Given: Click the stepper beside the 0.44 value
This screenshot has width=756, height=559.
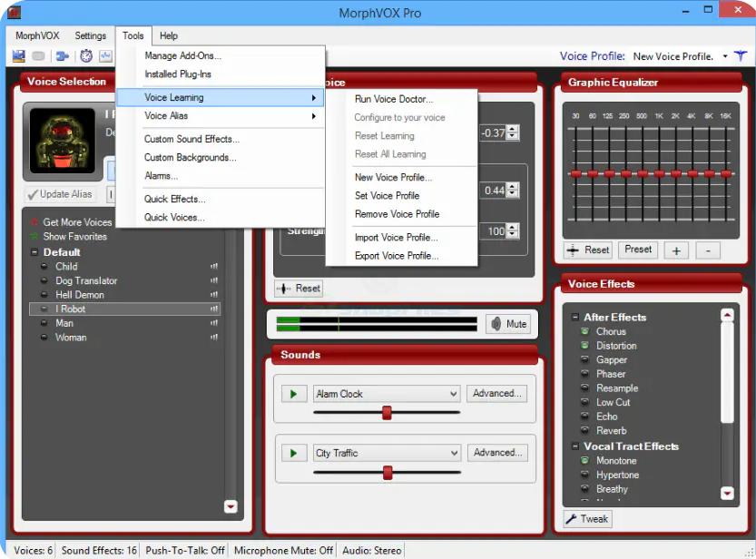Looking at the screenshot, I should [513, 191].
